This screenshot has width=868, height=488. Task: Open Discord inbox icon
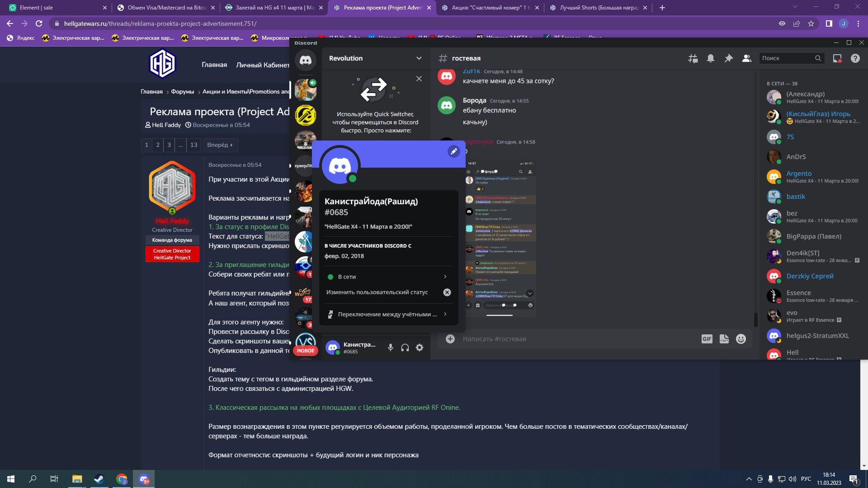pyautogui.click(x=837, y=58)
